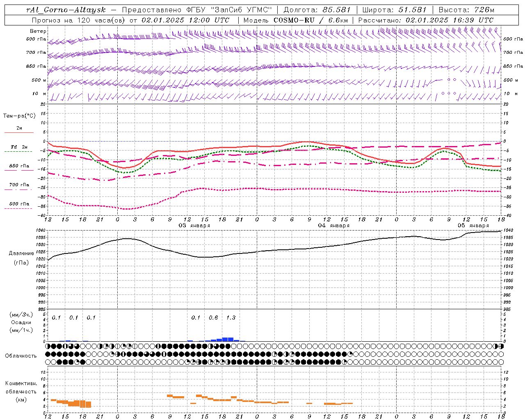The image size is (525, 420).
Task: Click the Конвективн. label
Action: [21, 383]
